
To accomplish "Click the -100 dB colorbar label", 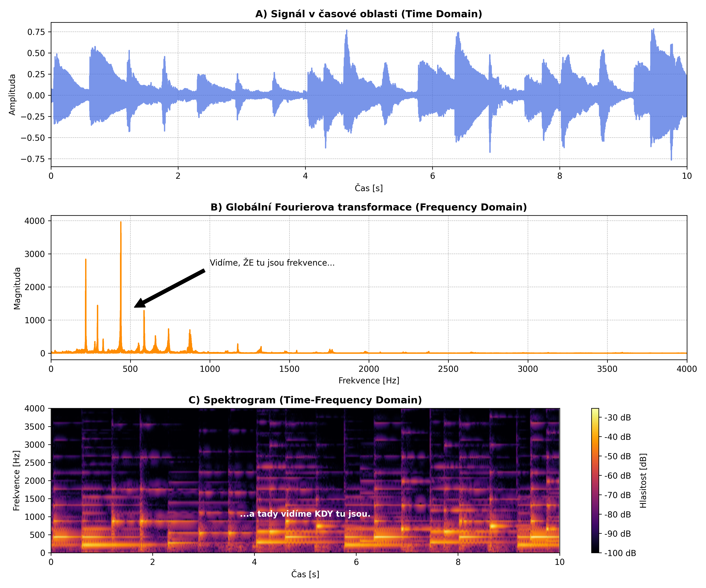I will (x=620, y=553).
